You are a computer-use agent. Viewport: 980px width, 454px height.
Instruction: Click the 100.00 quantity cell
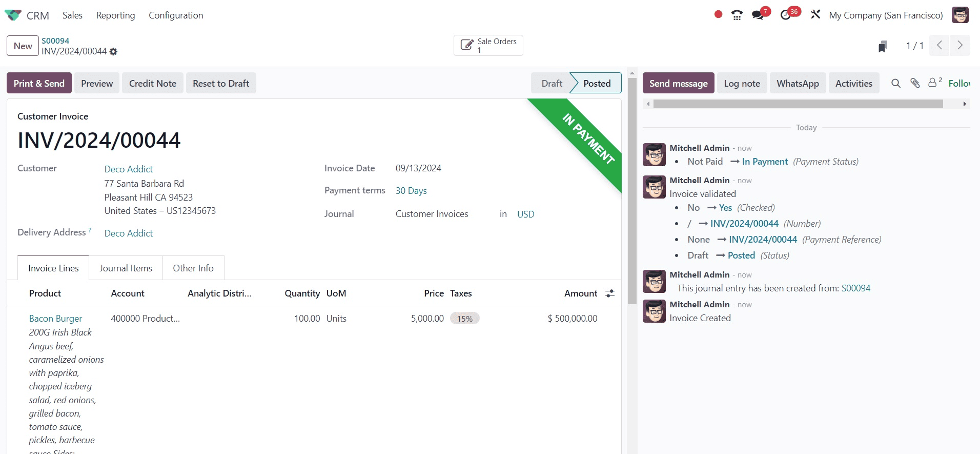(x=307, y=318)
